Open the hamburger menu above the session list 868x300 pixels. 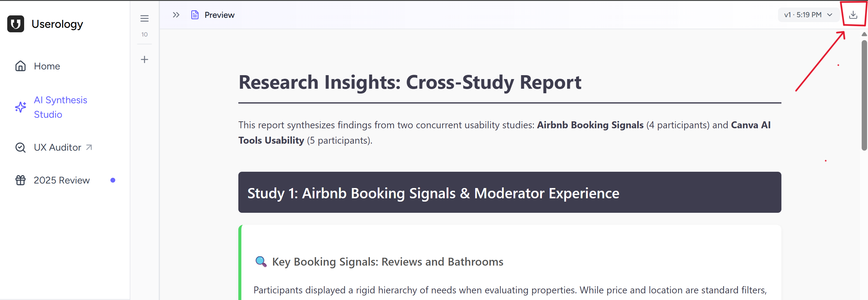click(144, 18)
